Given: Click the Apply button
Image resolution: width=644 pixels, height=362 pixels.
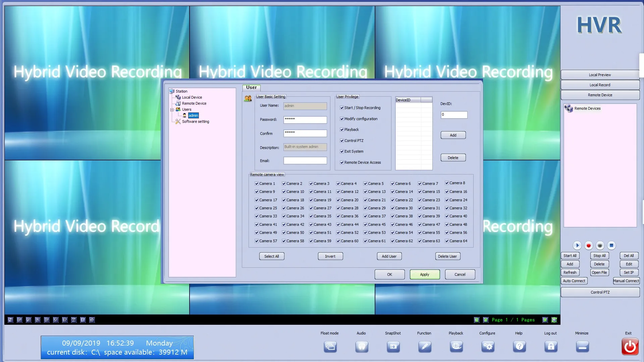Looking at the screenshot, I should click(x=424, y=274).
